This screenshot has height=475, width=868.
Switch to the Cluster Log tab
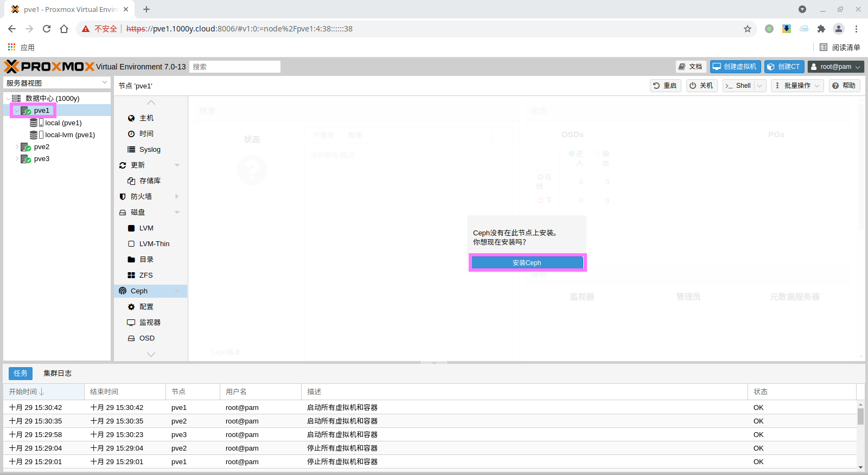[x=58, y=373]
